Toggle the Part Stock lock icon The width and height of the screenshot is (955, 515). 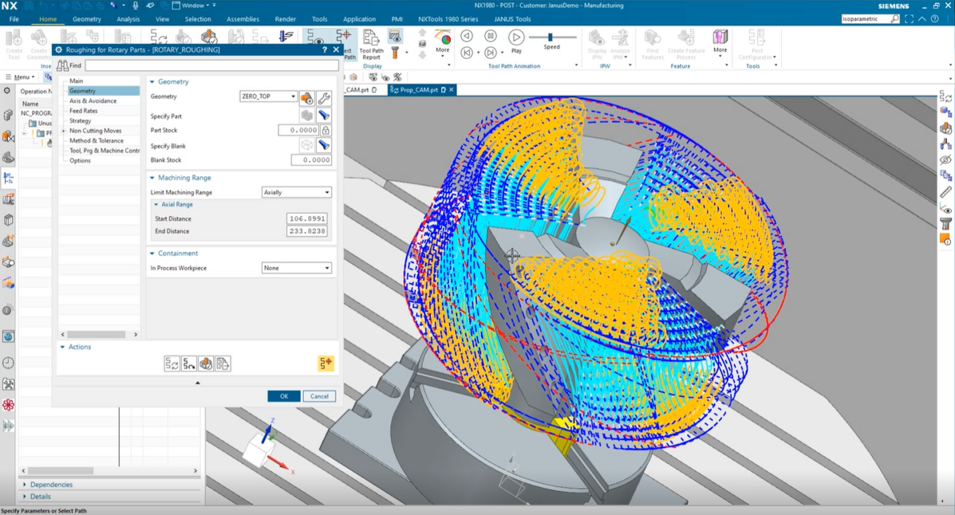[x=326, y=130]
